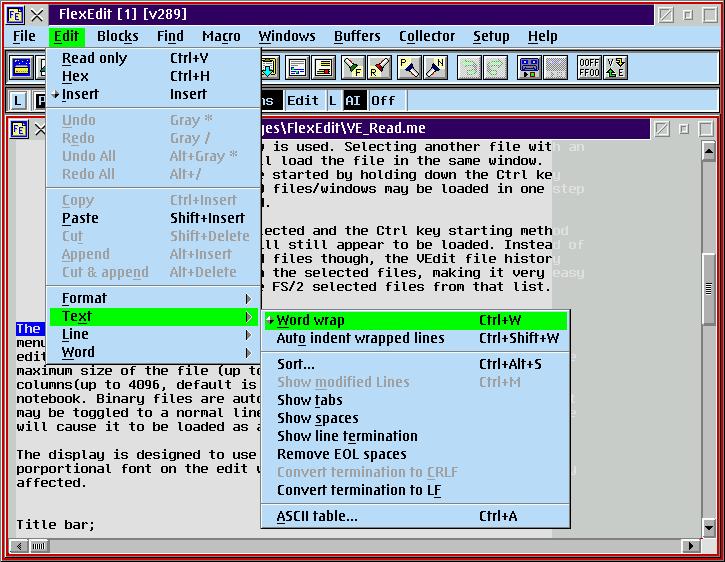Click the flashlight Replace icon labeled R
Screen dimensions: 725x562
point(379,68)
